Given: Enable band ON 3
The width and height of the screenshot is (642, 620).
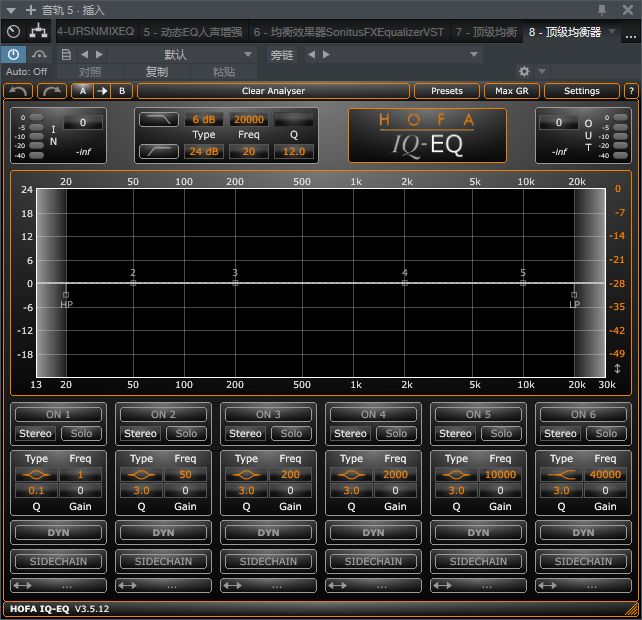Looking at the screenshot, I should [x=268, y=414].
